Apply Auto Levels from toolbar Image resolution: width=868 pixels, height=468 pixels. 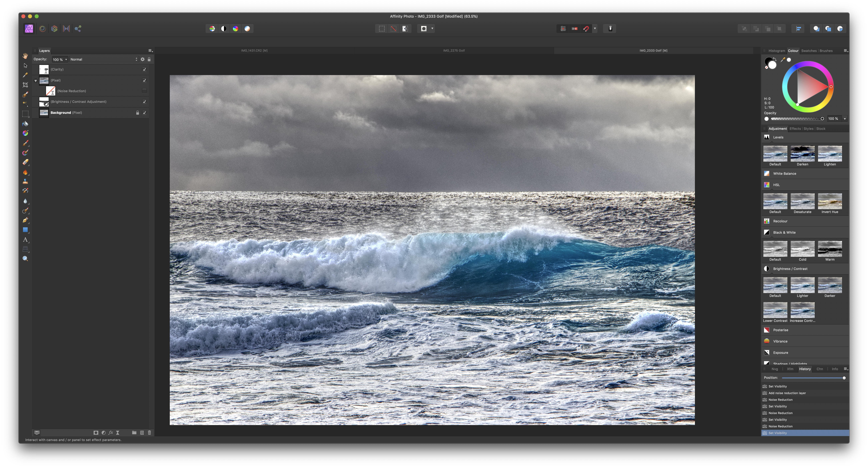pos(212,29)
